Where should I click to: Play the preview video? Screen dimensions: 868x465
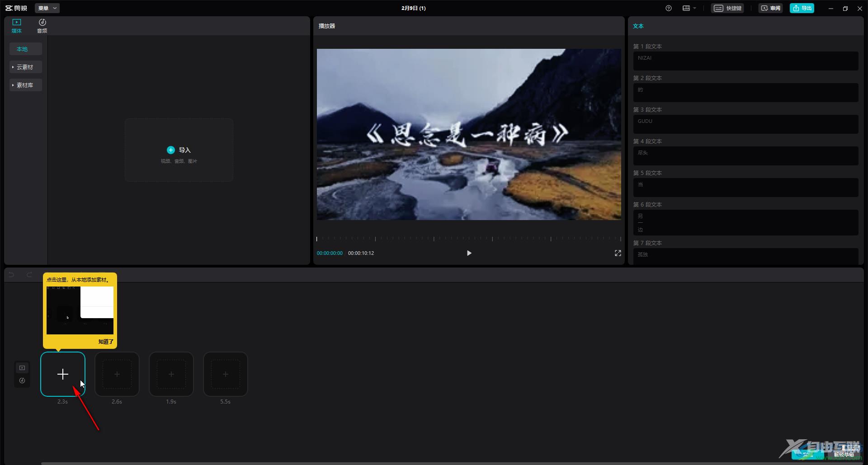click(x=469, y=253)
